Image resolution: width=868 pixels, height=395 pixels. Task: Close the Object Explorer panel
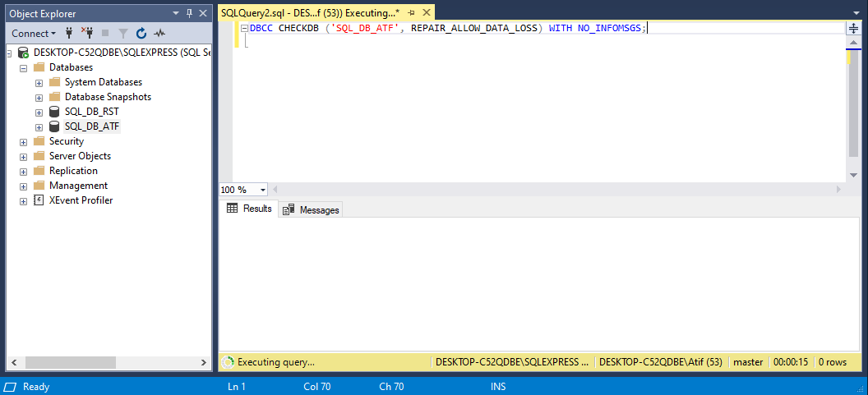[x=203, y=13]
